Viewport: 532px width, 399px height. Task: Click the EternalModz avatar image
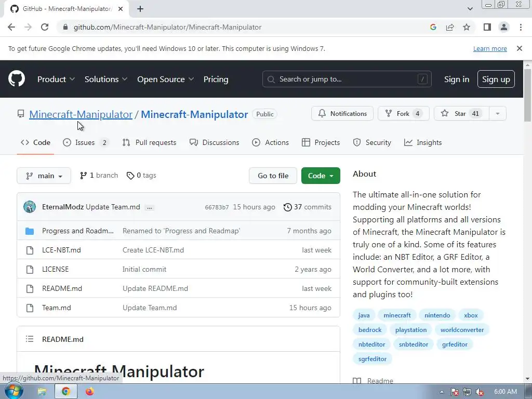pos(30,207)
